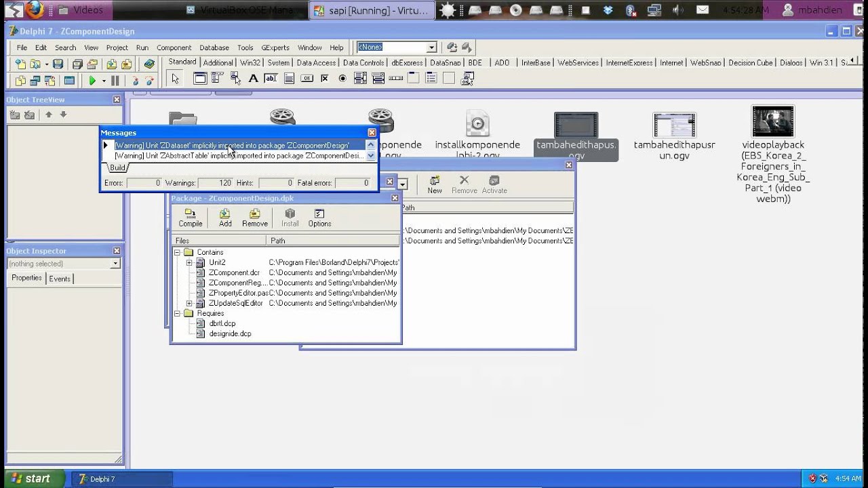This screenshot has height=488, width=868.
Task: Select designide.dcp under Requires
Action: coord(230,333)
